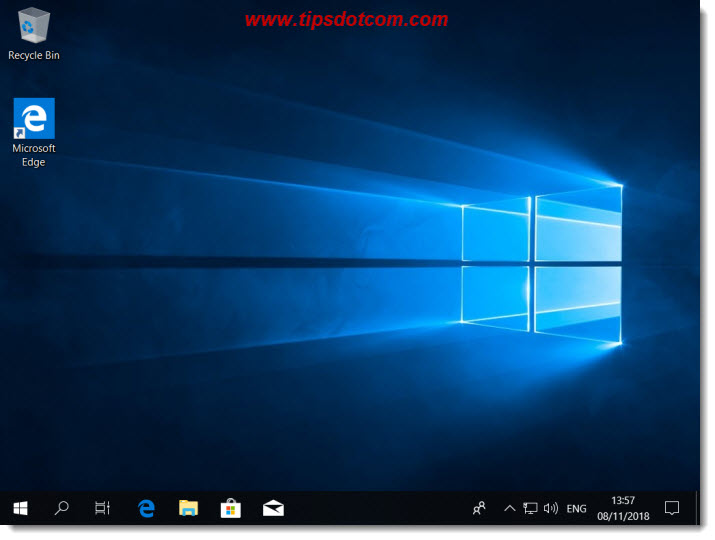Image resolution: width=715 pixels, height=540 pixels.
Task: Open the Mail app from the taskbar
Action: coord(273,508)
